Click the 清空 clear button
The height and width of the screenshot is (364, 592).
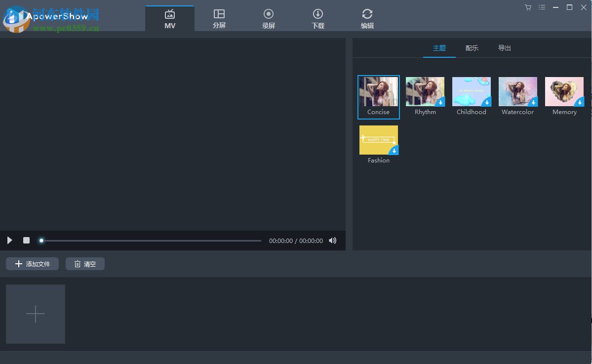click(x=85, y=264)
